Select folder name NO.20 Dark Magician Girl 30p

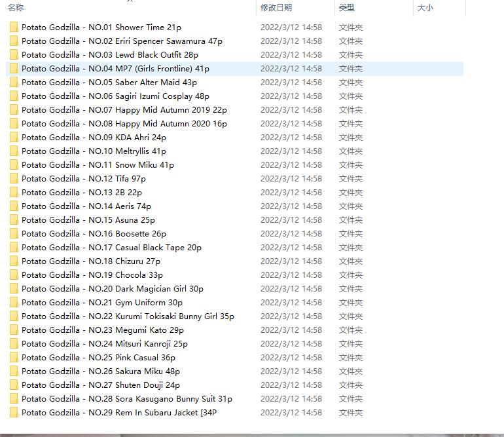113,289
